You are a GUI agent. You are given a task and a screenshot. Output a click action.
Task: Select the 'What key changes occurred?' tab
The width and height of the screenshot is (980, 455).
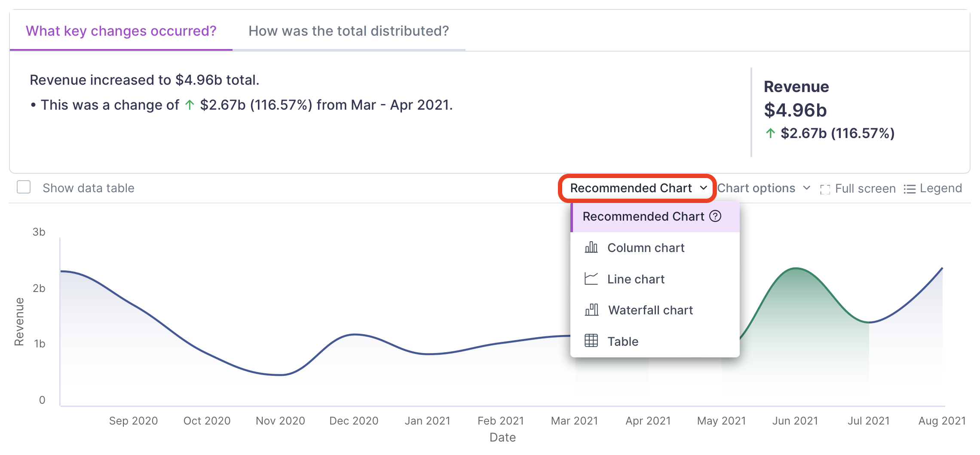coord(122,31)
